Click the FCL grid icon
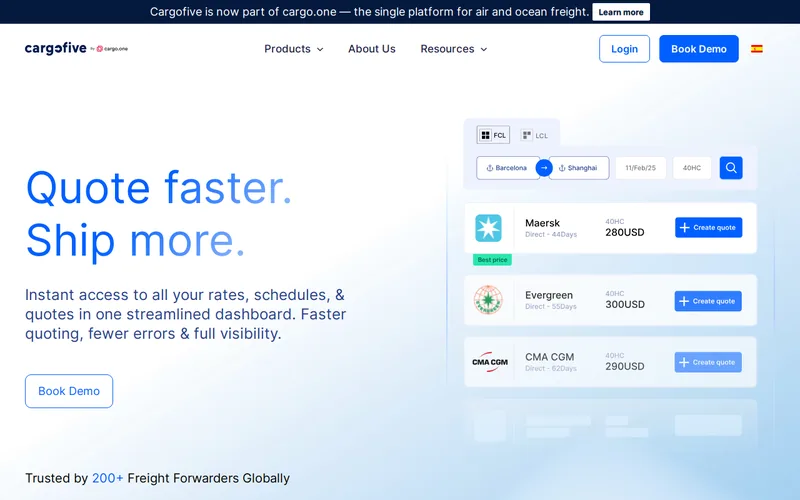This screenshot has height=500, width=800. 486,135
